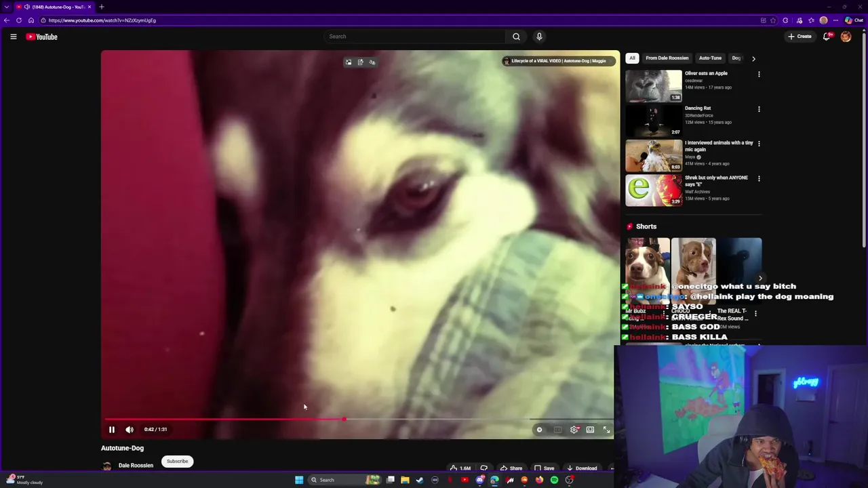The image size is (868, 488).
Task: Open options for Oliver eats an Apple
Action: (759, 74)
